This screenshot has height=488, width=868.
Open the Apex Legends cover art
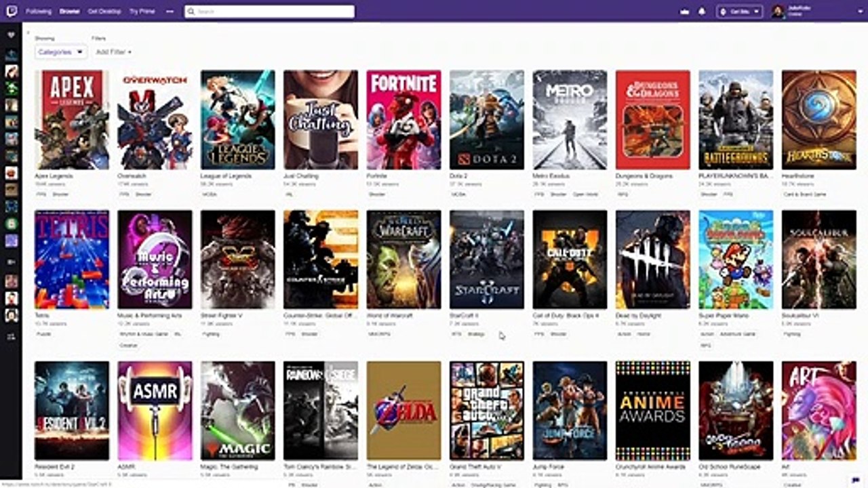coord(72,120)
